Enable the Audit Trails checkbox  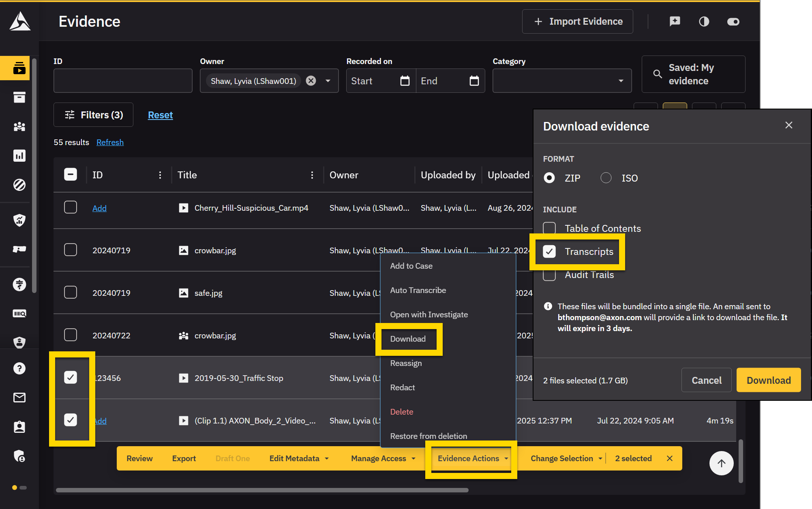[549, 275]
